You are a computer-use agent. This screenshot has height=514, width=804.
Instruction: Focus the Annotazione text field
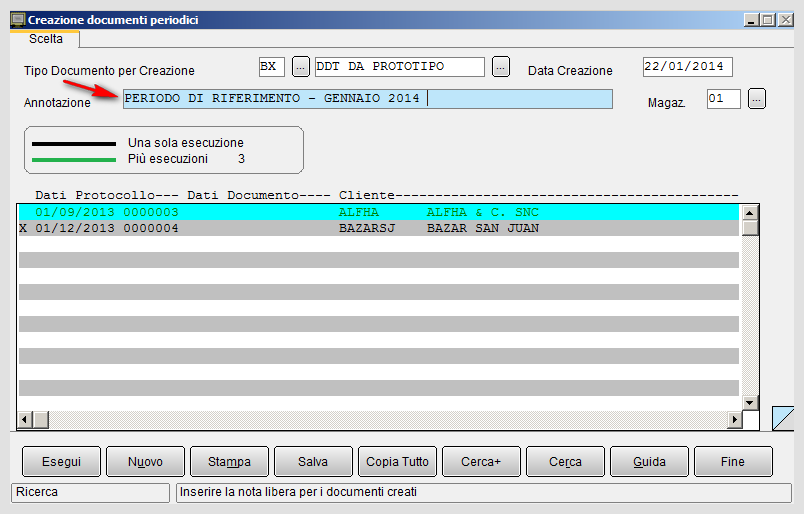pyautogui.click(x=368, y=98)
